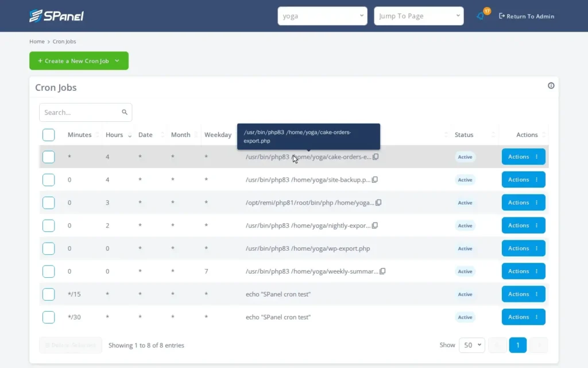Click the info icon in Cron Jobs panel

point(551,86)
